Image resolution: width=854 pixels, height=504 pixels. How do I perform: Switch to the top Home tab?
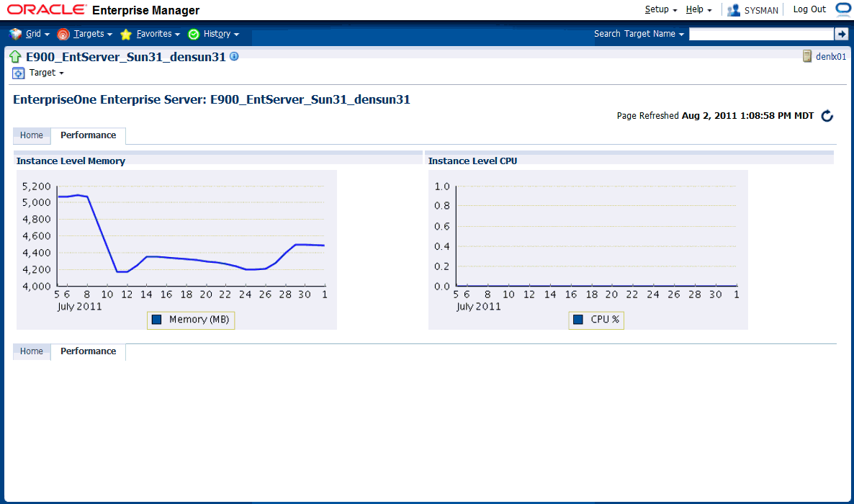pyautogui.click(x=32, y=135)
